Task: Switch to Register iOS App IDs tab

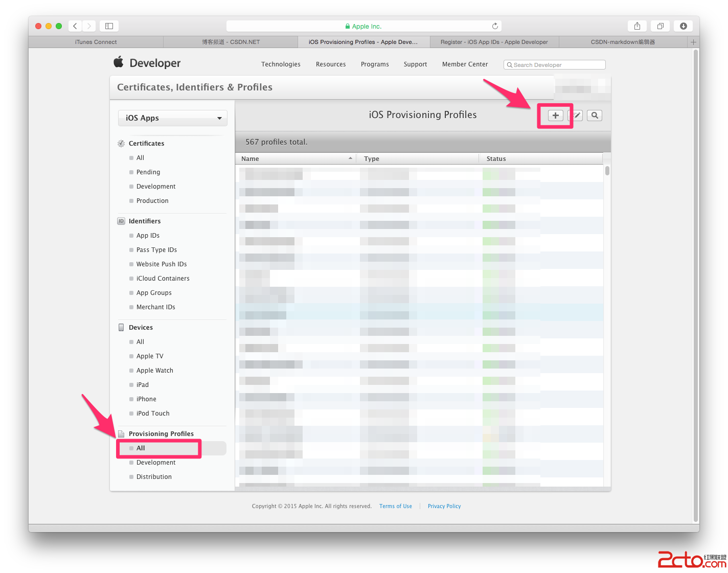Action: (x=494, y=42)
